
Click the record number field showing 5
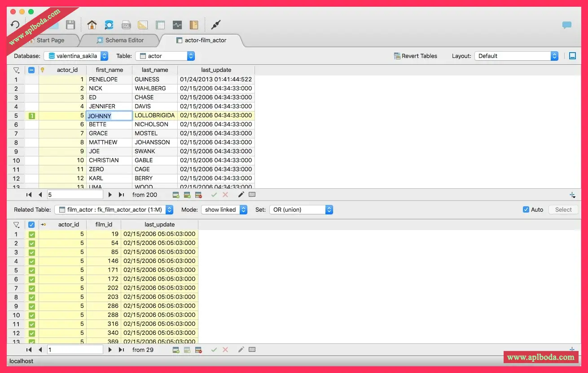point(75,195)
